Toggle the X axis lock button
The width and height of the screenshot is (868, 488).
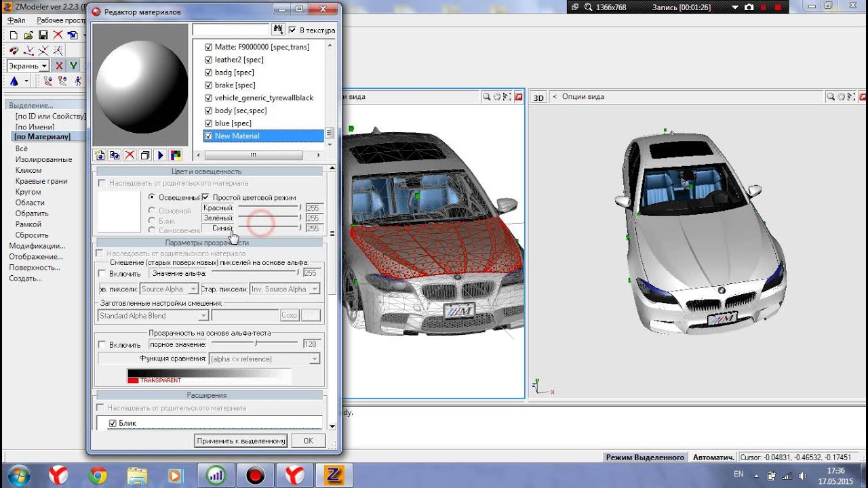click(x=59, y=66)
